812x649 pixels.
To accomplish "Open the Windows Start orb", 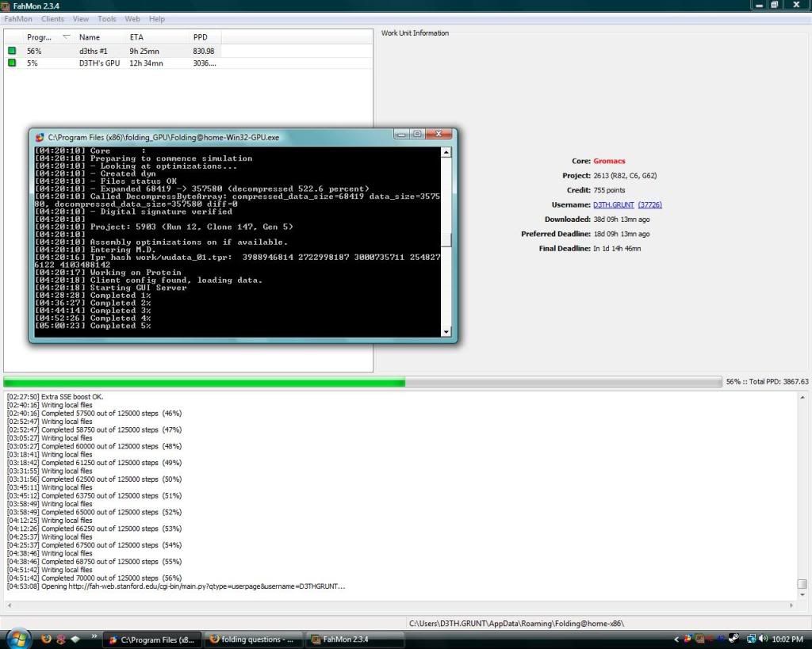I will pyautogui.click(x=19, y=639).
